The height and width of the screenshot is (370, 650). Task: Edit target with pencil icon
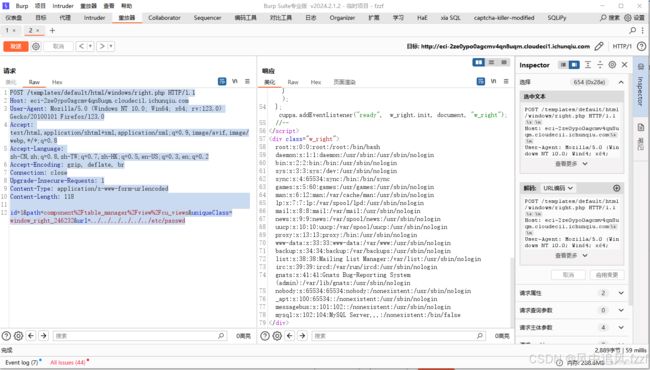pyautogui.click(x=599, y=46)
